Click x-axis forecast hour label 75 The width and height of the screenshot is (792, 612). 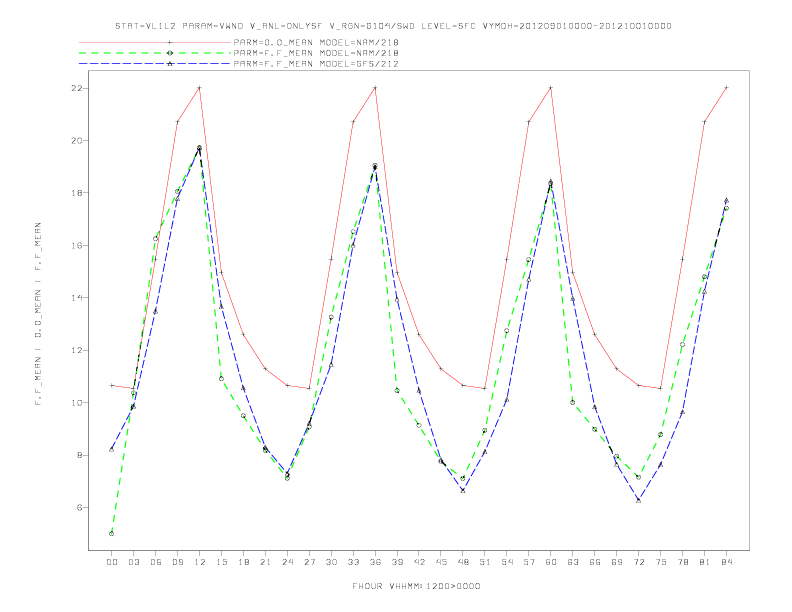pyautogui.click(x=661, y=562)
